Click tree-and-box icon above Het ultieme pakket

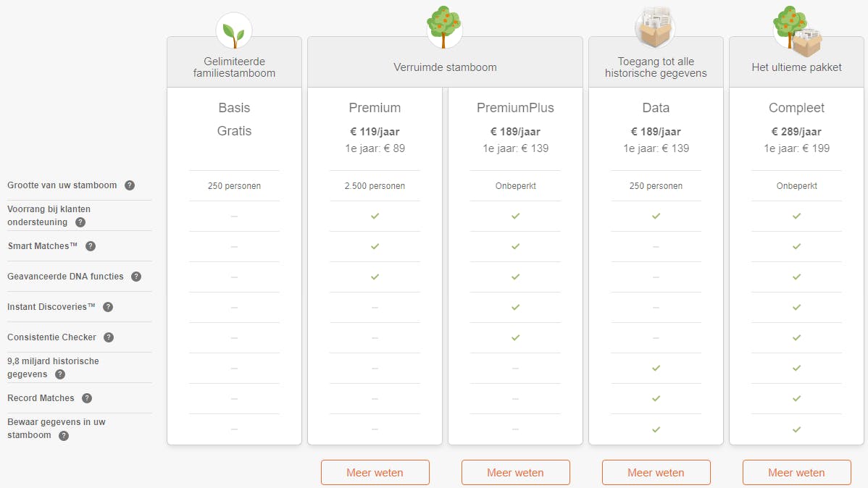(796, 29)
